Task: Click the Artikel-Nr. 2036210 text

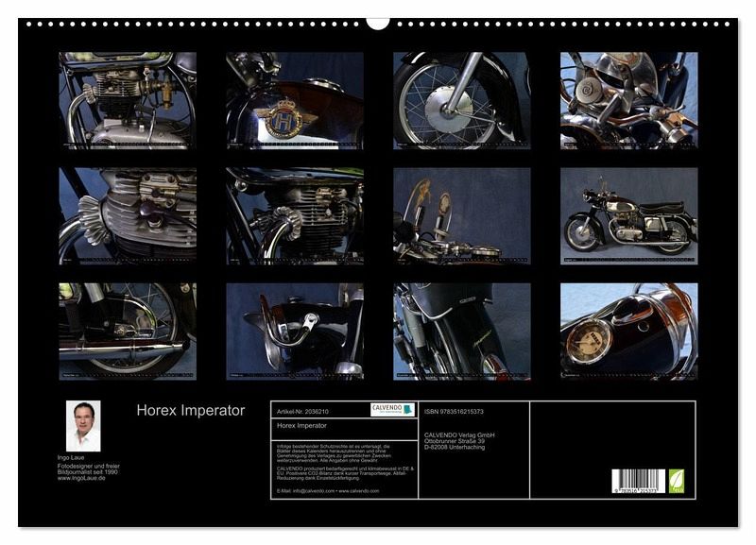Action: coord(302,412)
